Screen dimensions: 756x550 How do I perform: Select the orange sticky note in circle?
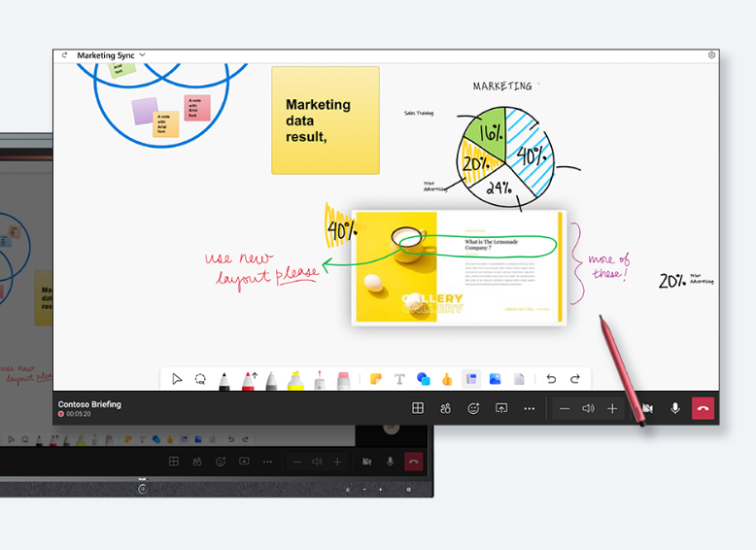[166, 123]
